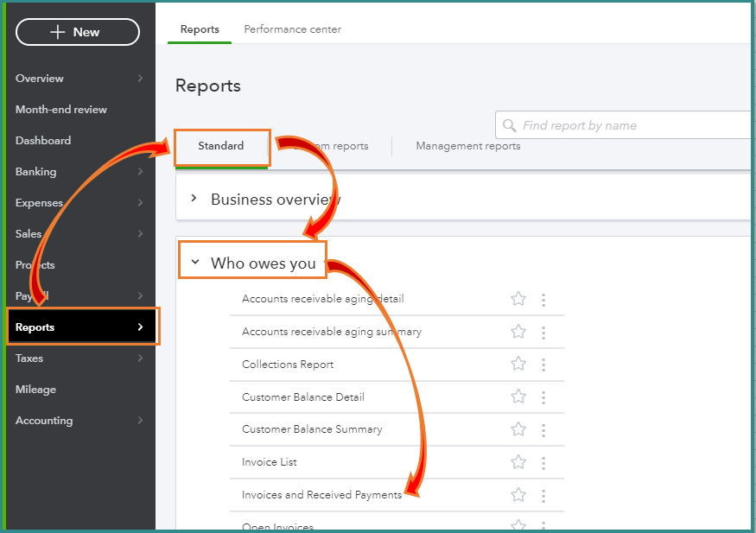Expand the Banking sidebar submenu arrow
The image size is (756, 533).
140,172
